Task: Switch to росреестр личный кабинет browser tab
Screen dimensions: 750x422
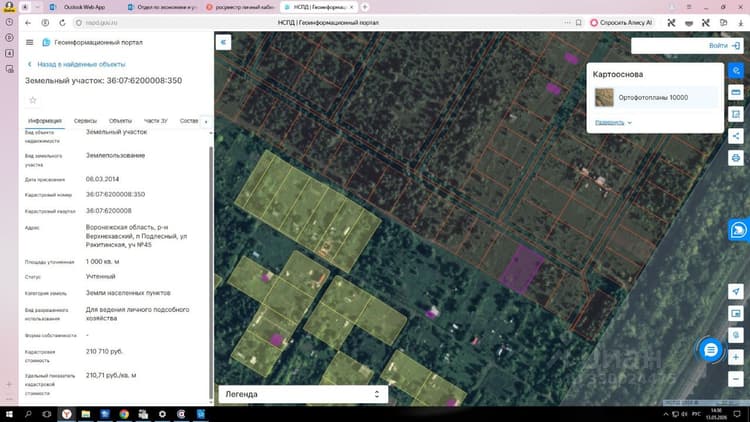Action: coord(241,7)
